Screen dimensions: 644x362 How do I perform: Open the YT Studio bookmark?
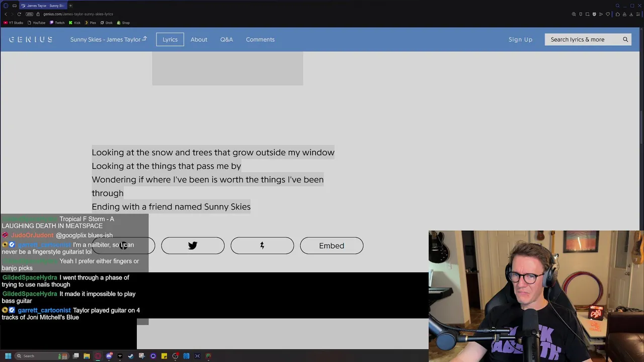coord(14,23)
